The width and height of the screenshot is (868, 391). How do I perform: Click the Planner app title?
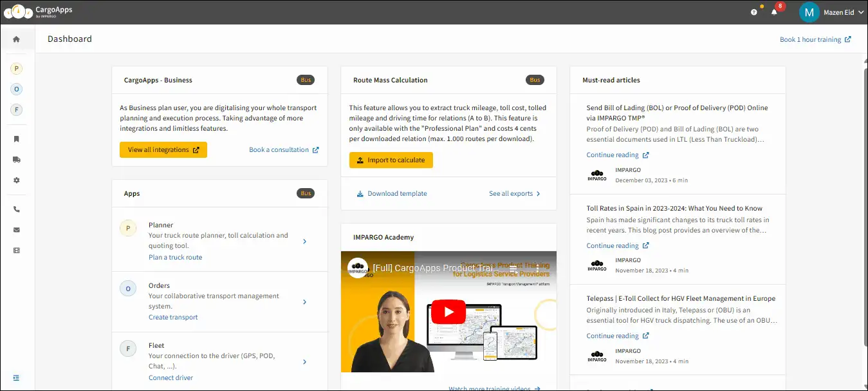click(x=161, y=225)
